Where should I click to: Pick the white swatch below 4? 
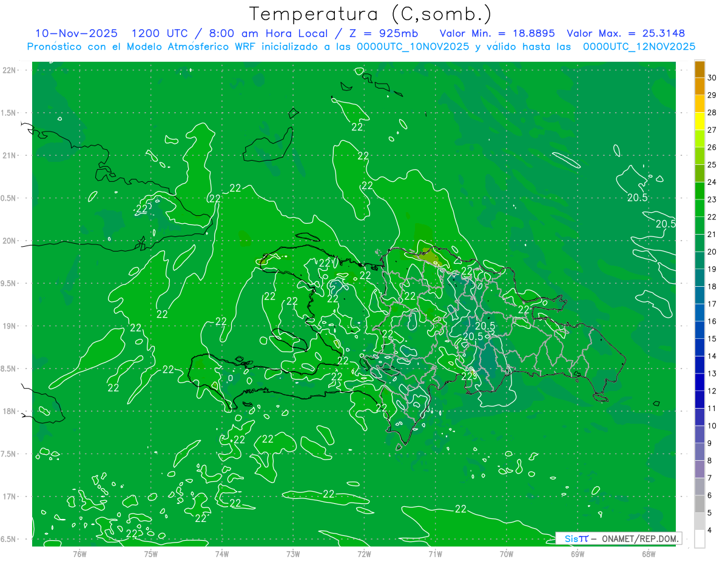[x=699, y=539]
